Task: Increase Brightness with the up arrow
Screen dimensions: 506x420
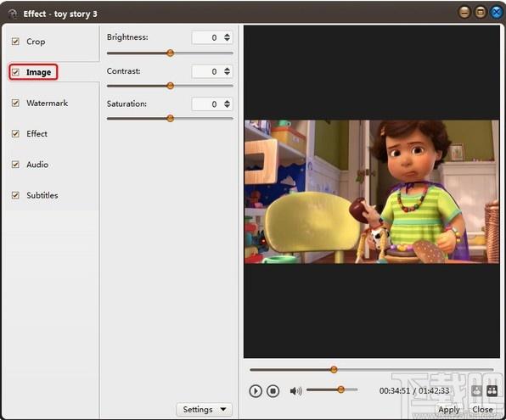Action: click(x=228, y=35)
